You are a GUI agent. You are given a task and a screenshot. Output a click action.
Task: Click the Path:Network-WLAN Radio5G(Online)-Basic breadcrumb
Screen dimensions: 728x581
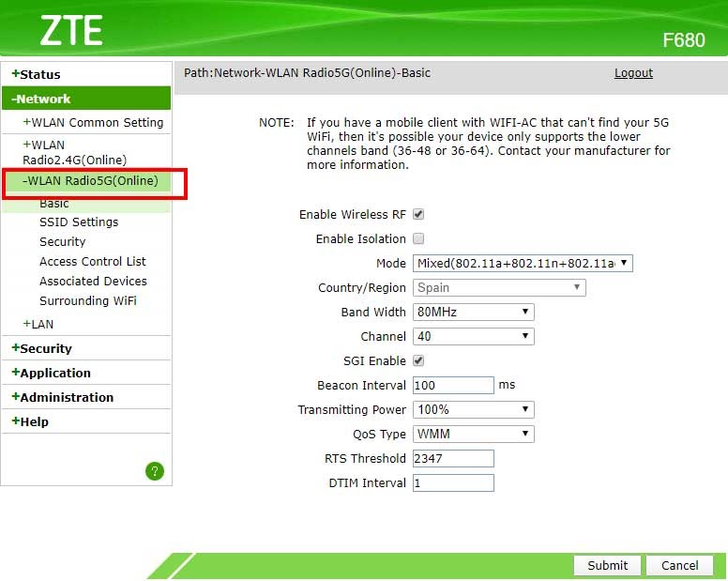(307, 73)
